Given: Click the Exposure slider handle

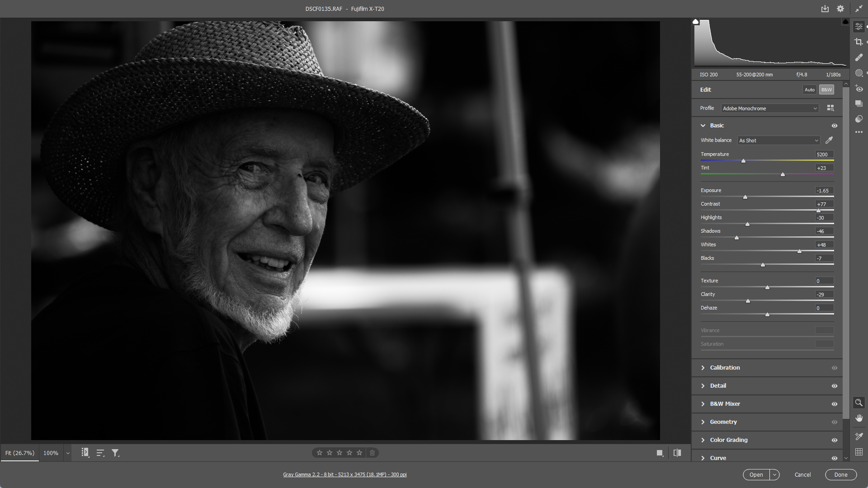Looking at the screenshot, I should [745, 197].
